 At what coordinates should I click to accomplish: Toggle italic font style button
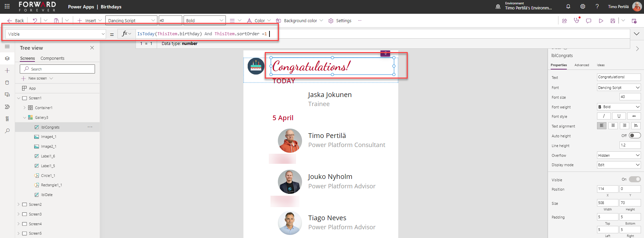(x=604, y=116)
